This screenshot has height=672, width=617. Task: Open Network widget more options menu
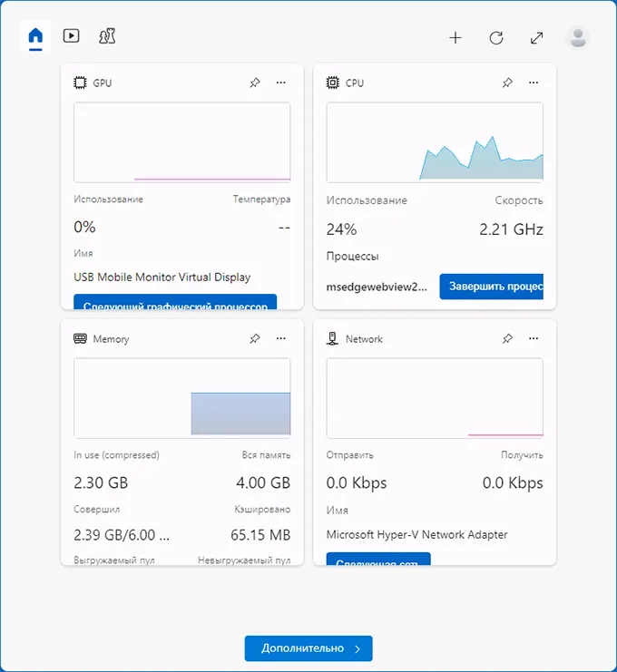pyautogui.click(x=534, y=338)
